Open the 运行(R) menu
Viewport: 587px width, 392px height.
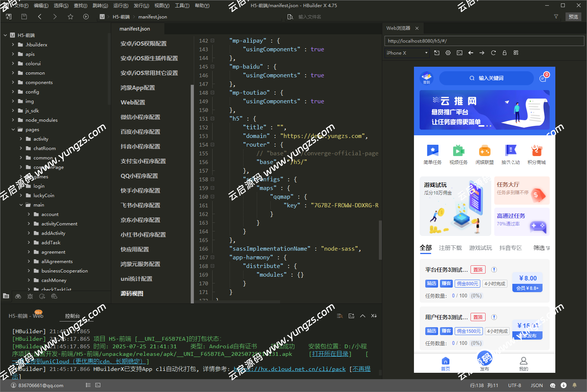pos(120,5)
